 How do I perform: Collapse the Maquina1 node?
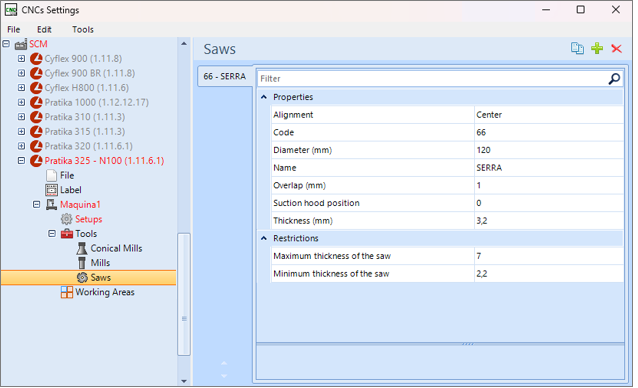click(37, 205)
